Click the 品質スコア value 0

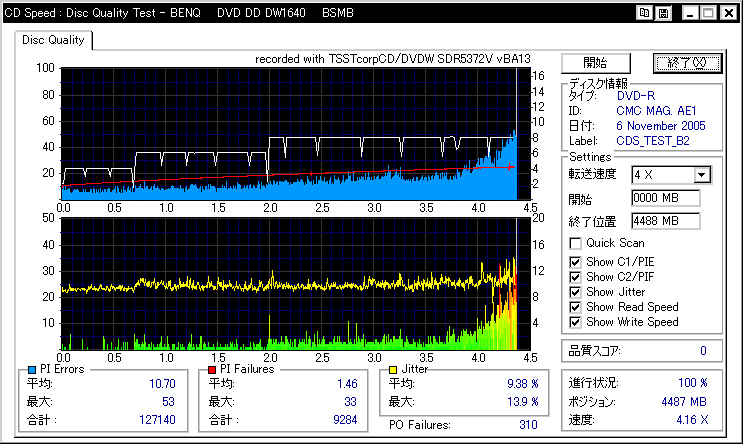(x=703, y=351)
